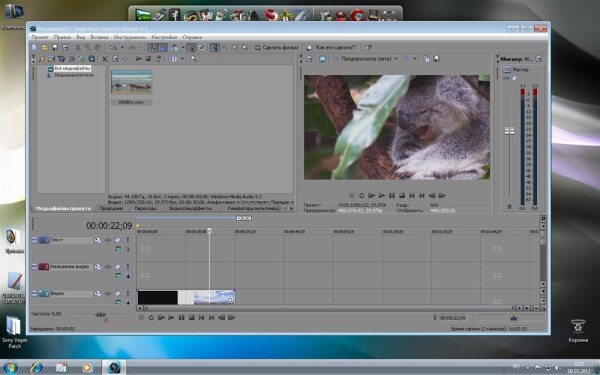Save snapshot floppy icon in preview toolbar
The height and width of the screenshot is (375, 600).
(436, 59)
